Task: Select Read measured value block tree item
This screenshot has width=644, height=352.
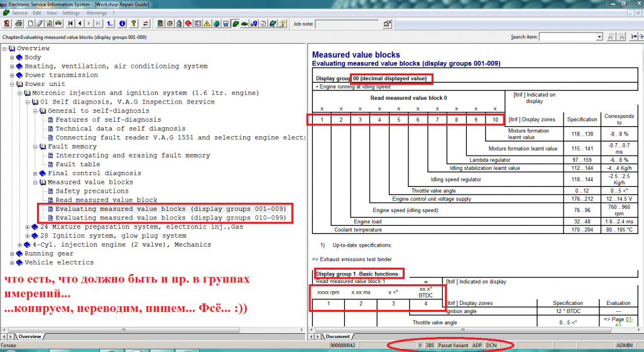Action: point(106,200)
